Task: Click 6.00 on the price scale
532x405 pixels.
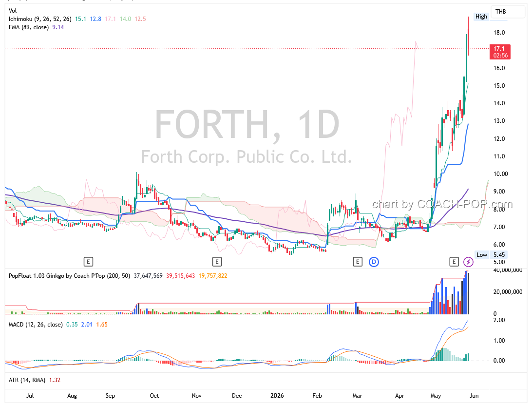Action: coord(499,245)
